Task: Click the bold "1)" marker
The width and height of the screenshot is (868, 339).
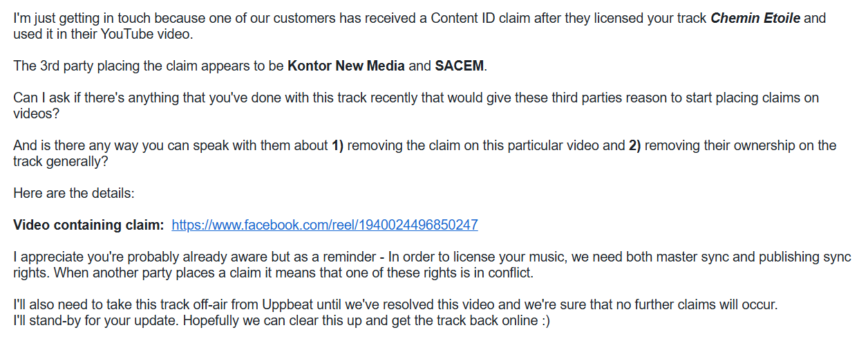Action: (x=337, y=146)
